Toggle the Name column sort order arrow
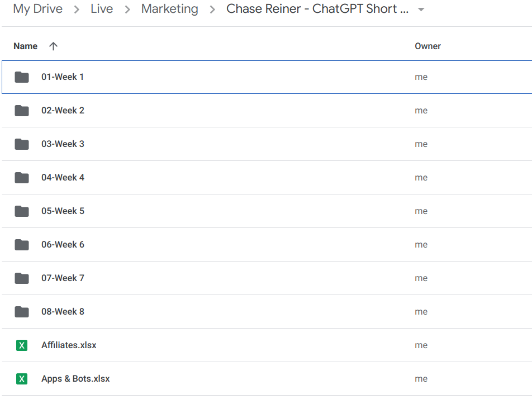This screenshot has width=532, height=399. tap(53, 46)
